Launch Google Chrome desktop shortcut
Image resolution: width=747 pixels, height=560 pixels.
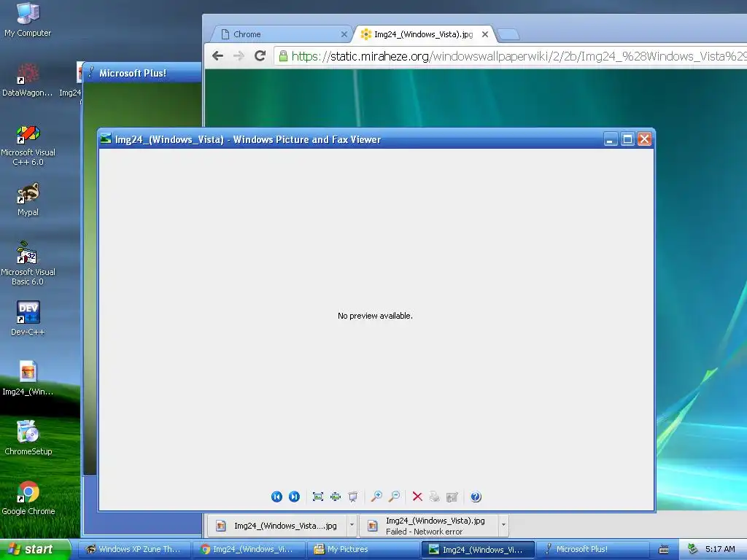coord(28,498)
